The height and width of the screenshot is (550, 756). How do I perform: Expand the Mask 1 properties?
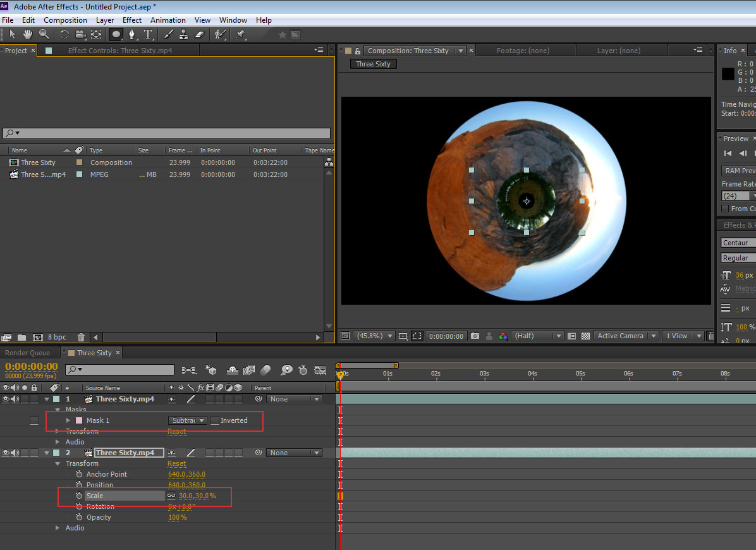pos(68,420)
